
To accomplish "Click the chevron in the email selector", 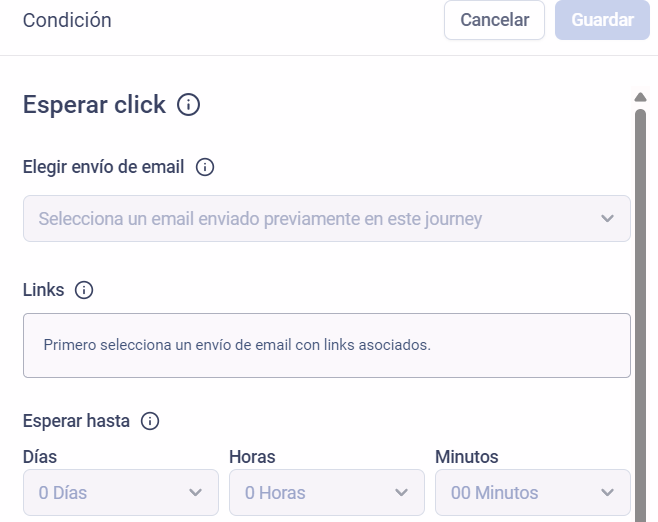I will pyautogui.click(x=607, y=219).
